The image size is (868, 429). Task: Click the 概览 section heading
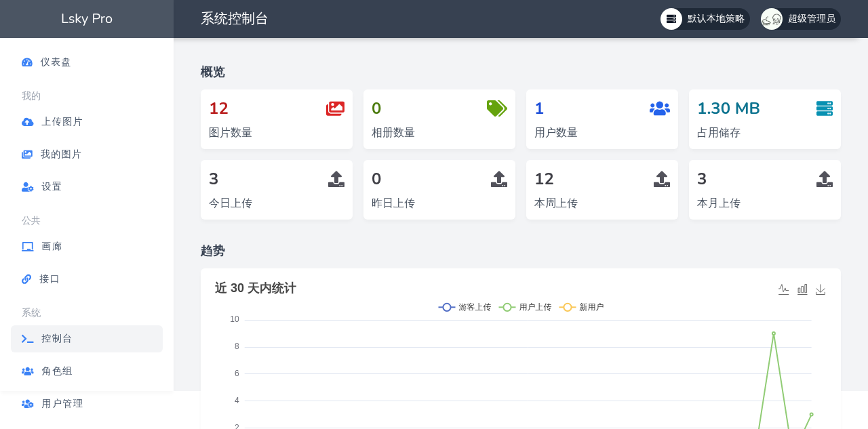[213, 72]
